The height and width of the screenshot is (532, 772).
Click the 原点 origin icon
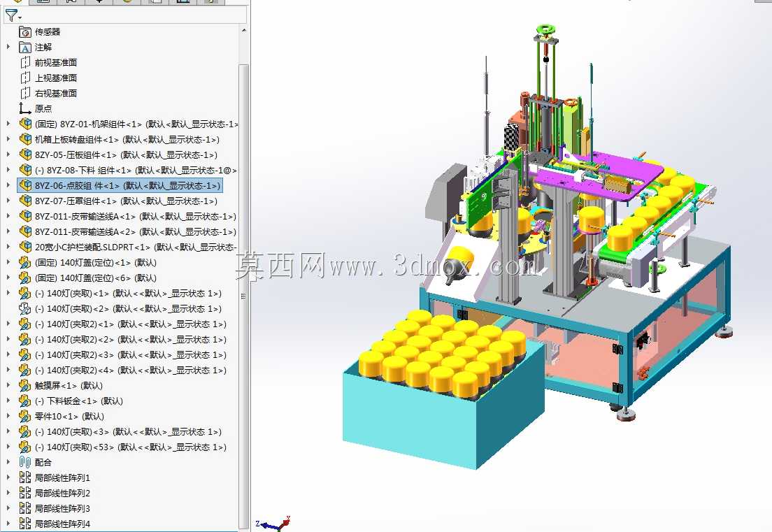25,108
